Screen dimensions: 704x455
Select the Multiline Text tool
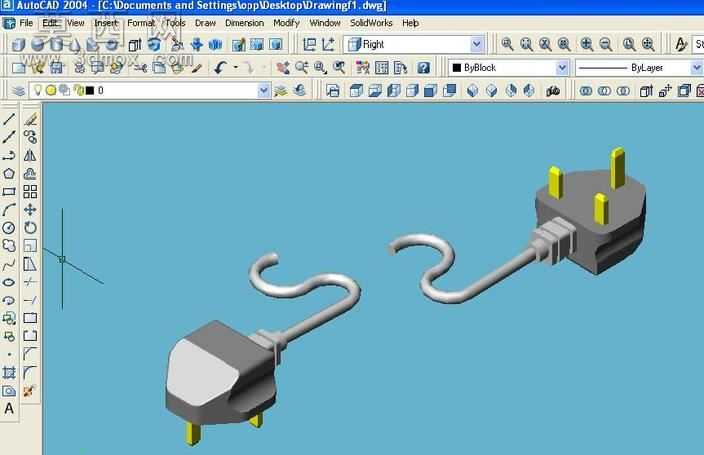[9, 408]
